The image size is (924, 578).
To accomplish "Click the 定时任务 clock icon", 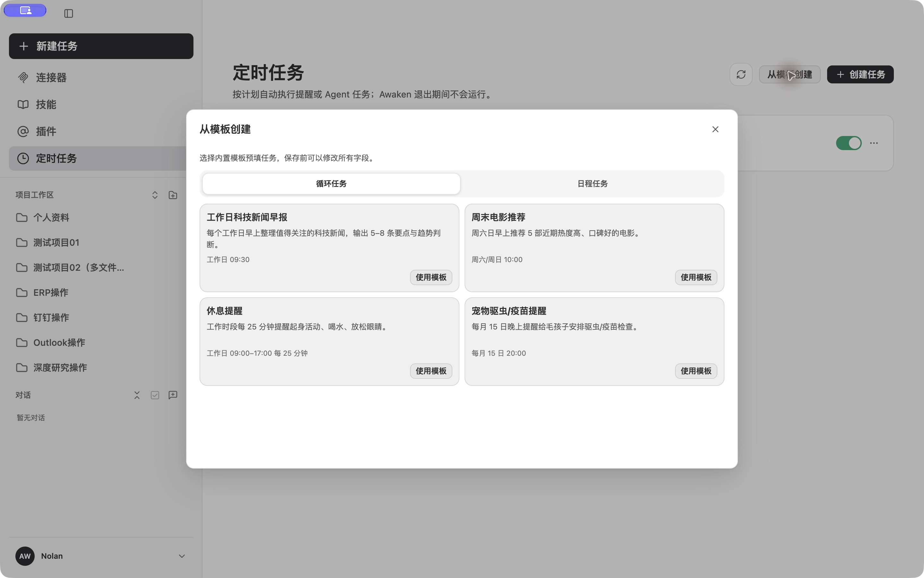I will pyautogui.click(x=23, y=158).
